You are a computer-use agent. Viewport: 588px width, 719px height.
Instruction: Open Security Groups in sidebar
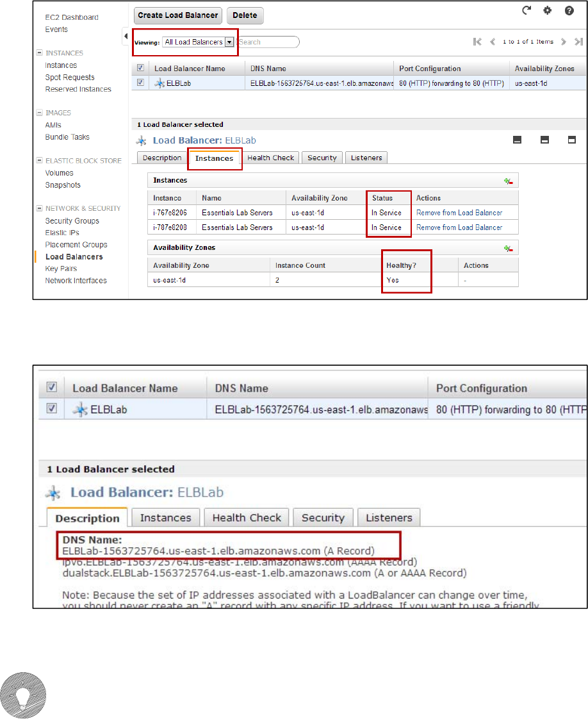pos(72,221)
